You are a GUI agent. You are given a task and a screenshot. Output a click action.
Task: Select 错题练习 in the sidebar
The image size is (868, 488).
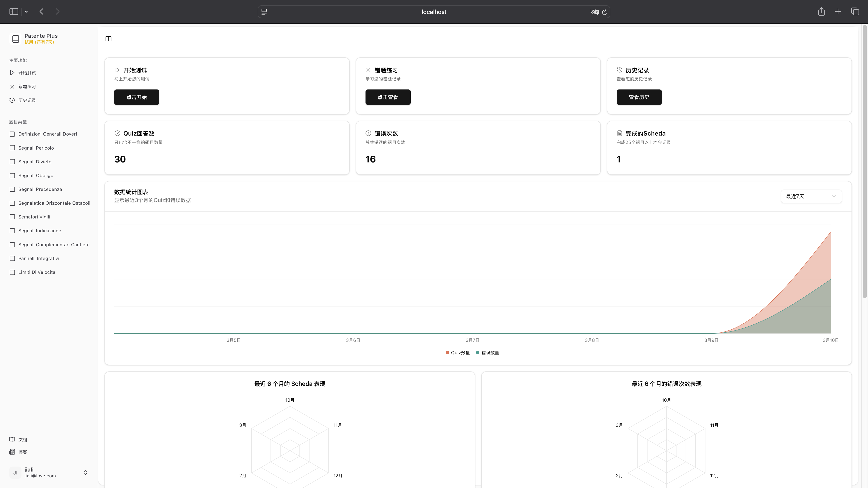27,86
